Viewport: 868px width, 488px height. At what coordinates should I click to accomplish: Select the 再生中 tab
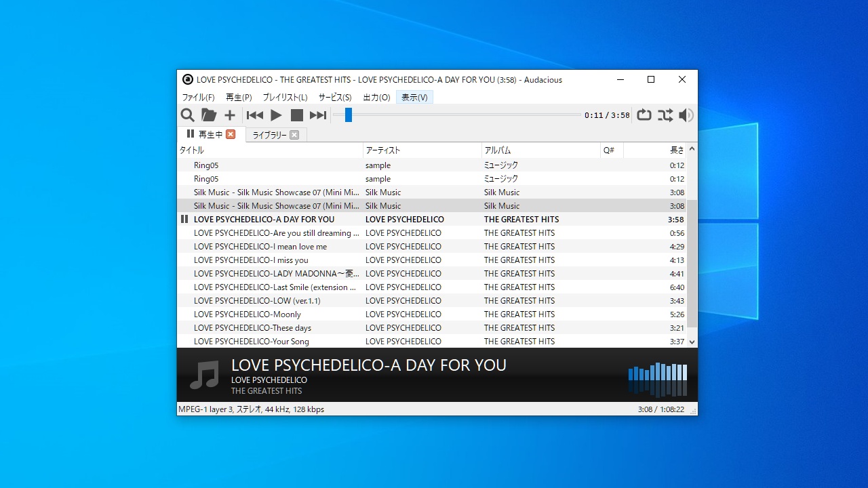tap(210, 134)
